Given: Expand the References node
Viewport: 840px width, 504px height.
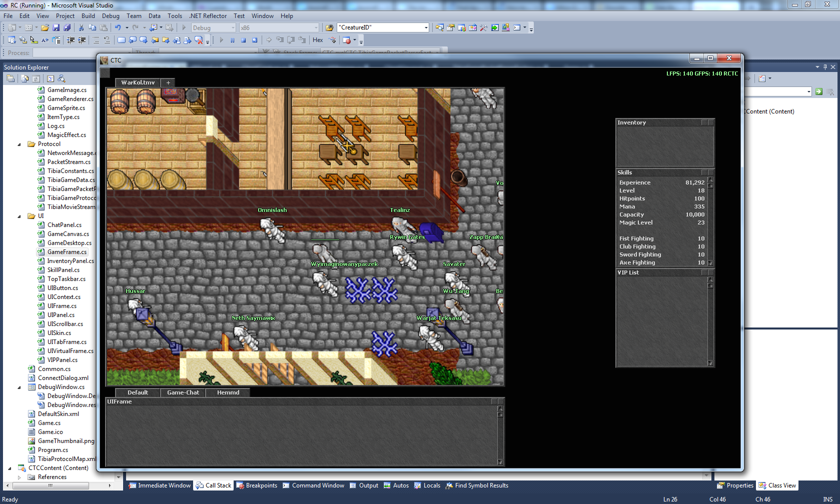Looking at the screenshot, I should [x=20, y=477].
